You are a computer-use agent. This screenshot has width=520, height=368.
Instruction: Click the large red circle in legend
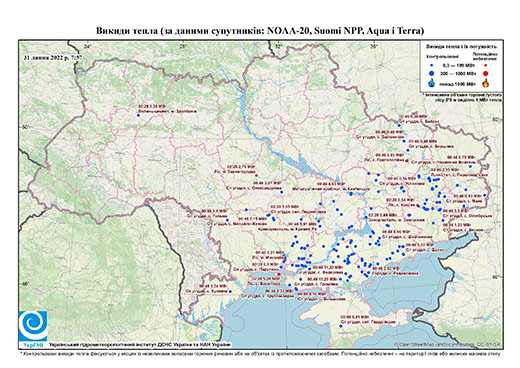486,73
